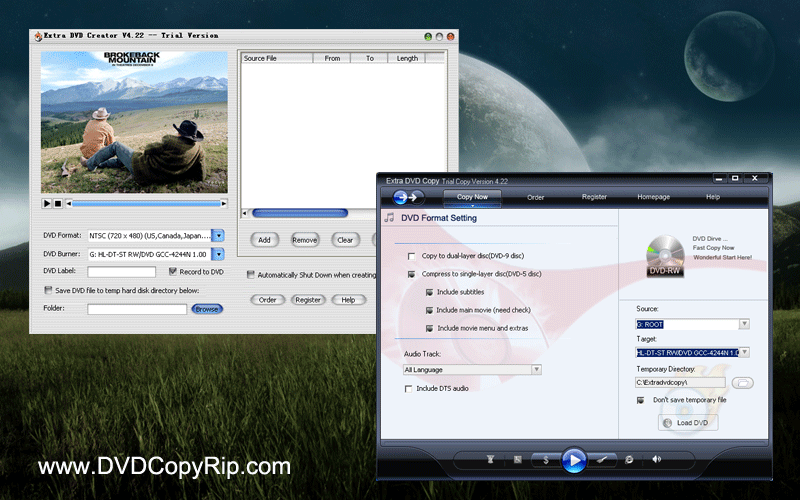Click the dollar sign order icon

[545, 460]
